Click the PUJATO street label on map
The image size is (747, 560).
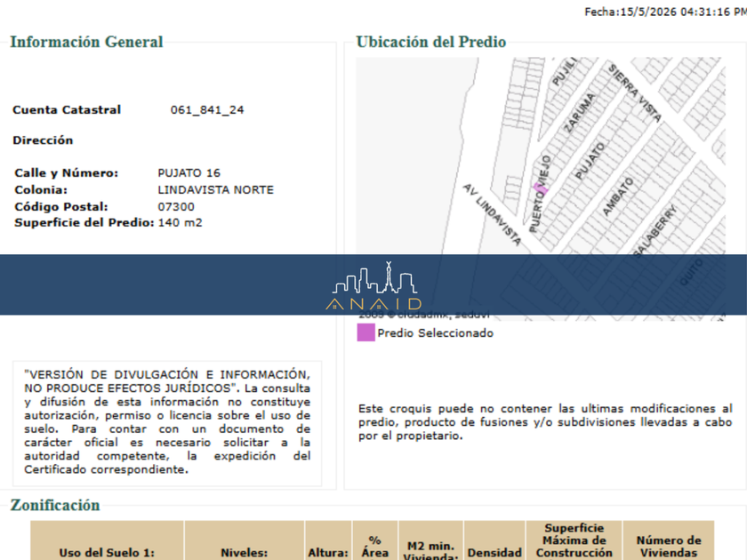[590, 162]
